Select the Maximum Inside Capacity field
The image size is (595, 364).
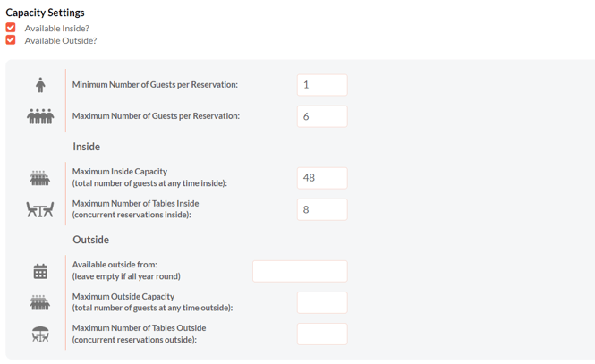coord(322,178)
